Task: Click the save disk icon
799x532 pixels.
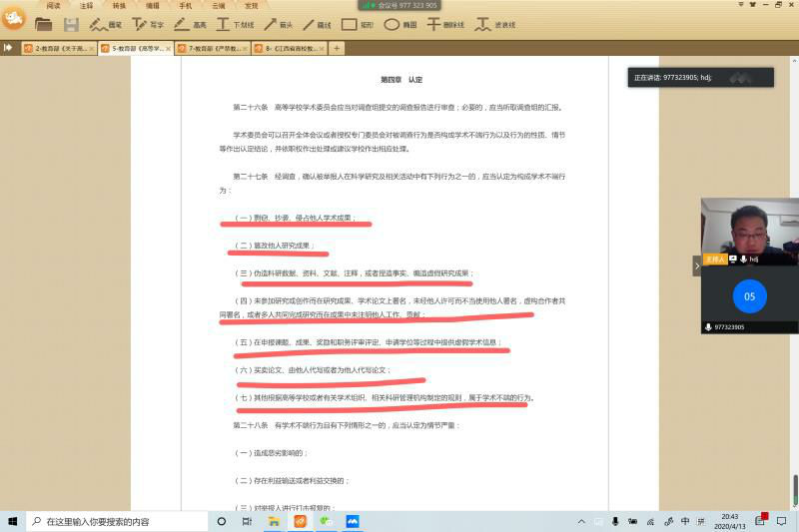Action: click(x=71, y=24)
